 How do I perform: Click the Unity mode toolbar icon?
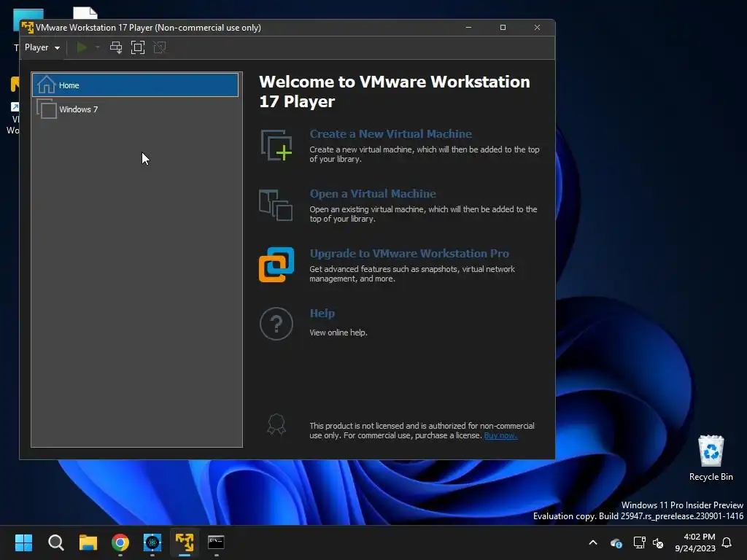[x=160, y=47]
